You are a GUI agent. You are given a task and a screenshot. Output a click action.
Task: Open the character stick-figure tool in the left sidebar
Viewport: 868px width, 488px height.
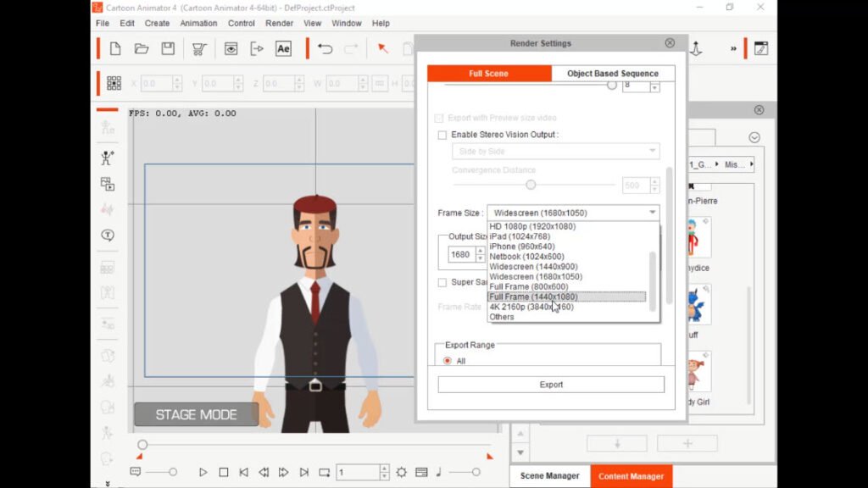coord(108,158)
